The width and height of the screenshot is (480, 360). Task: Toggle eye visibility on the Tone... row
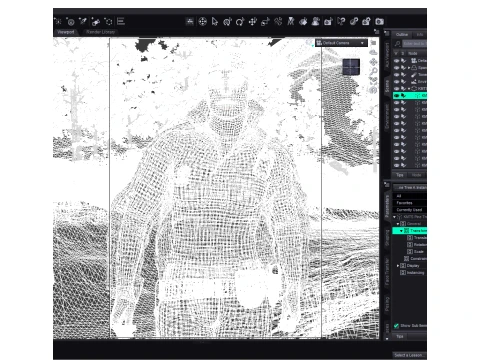(x=396, y=75)
